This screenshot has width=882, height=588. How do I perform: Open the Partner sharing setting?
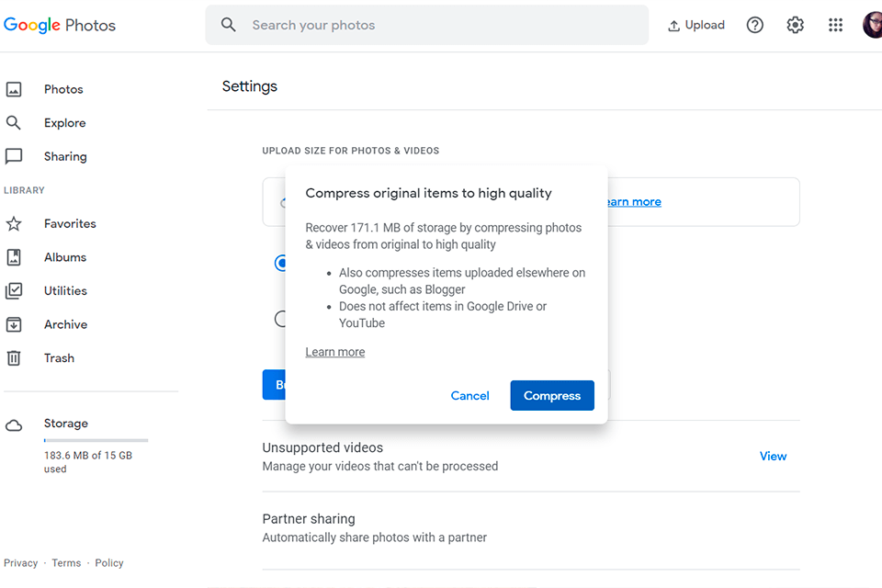(x=531, y=527)
